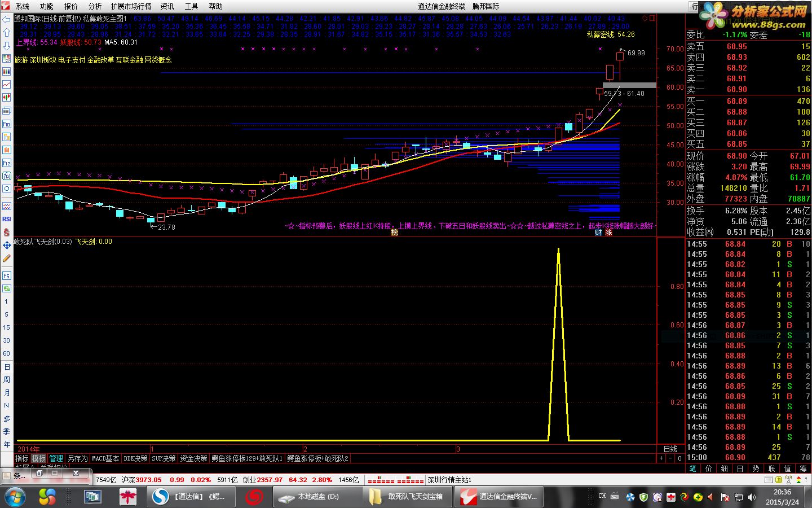Select the 月 monthly period
This screenshot has width=812, height=508.
(7, 393)
